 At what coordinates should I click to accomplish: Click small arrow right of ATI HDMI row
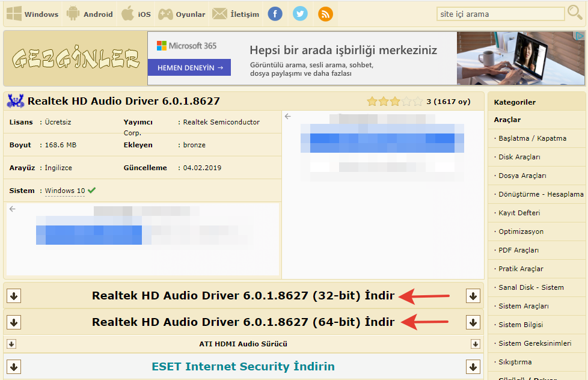476,344
